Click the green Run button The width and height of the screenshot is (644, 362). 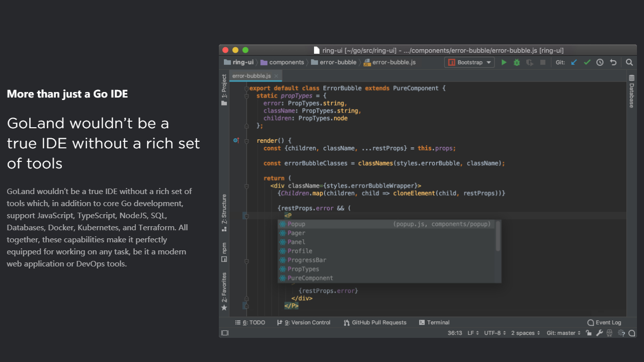tap(504, 62)
